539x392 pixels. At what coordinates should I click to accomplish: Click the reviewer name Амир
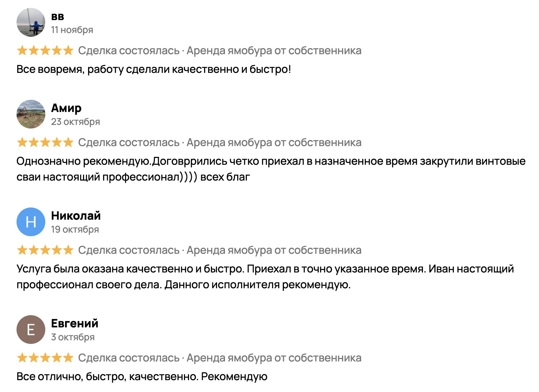[x=66, y=108]
